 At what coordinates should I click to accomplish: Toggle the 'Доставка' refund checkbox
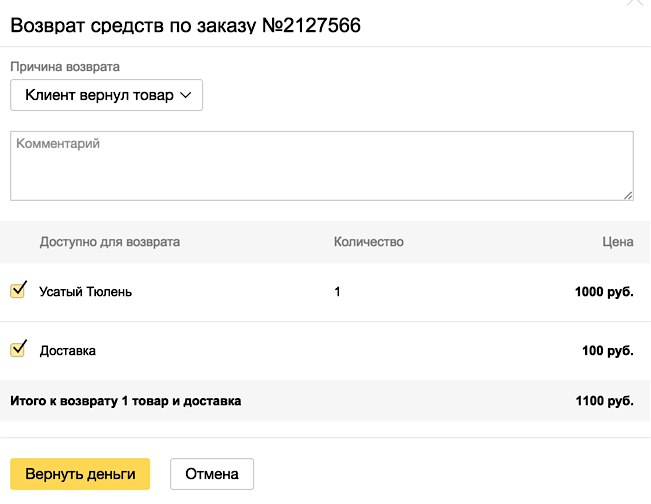pyautogui.click(x=18, y=349)
